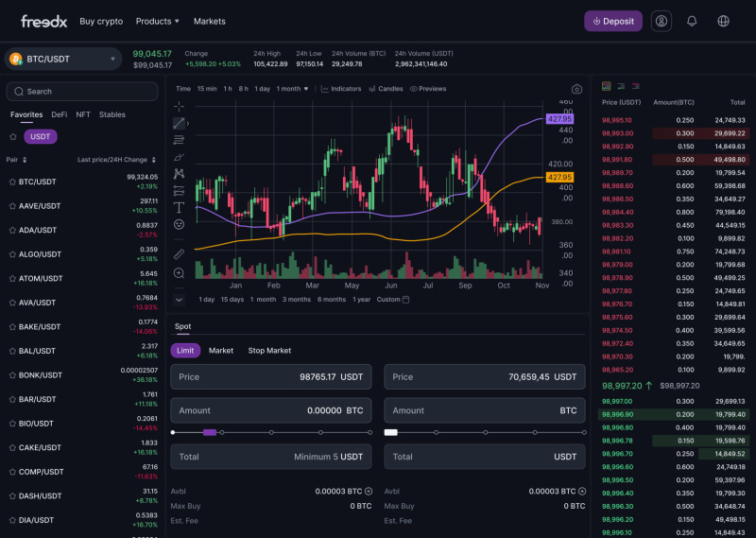
Task: Select the trend line drawing tool
Action: [x=179, y=123]
